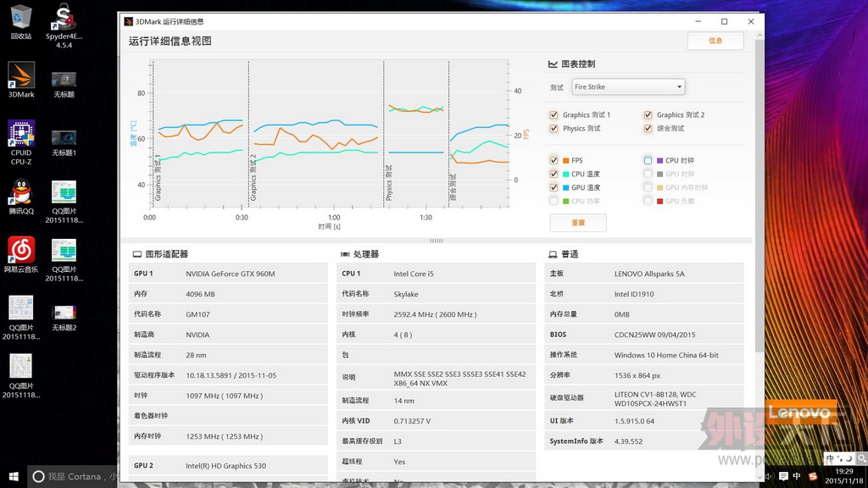Open the 无标题1 desktop image file
Image resolution: width=868 pixels, height=488 pixels.
64,142
